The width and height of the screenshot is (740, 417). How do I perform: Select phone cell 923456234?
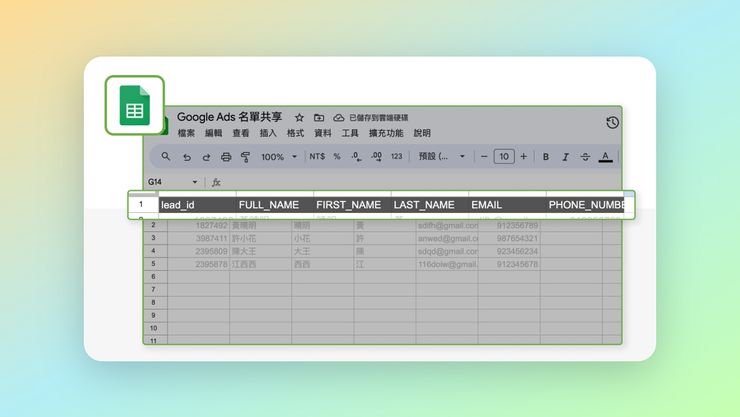(509, 251)
